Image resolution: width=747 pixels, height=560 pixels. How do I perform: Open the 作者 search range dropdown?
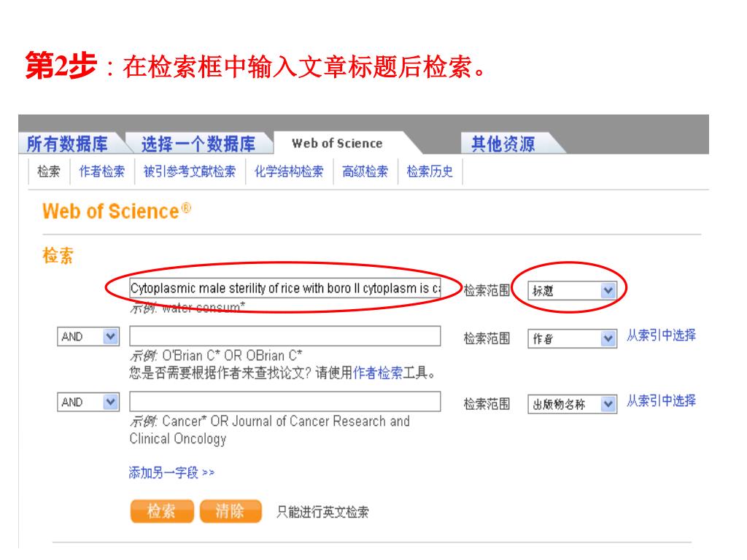pyautogui.click(x=572, y=339)
